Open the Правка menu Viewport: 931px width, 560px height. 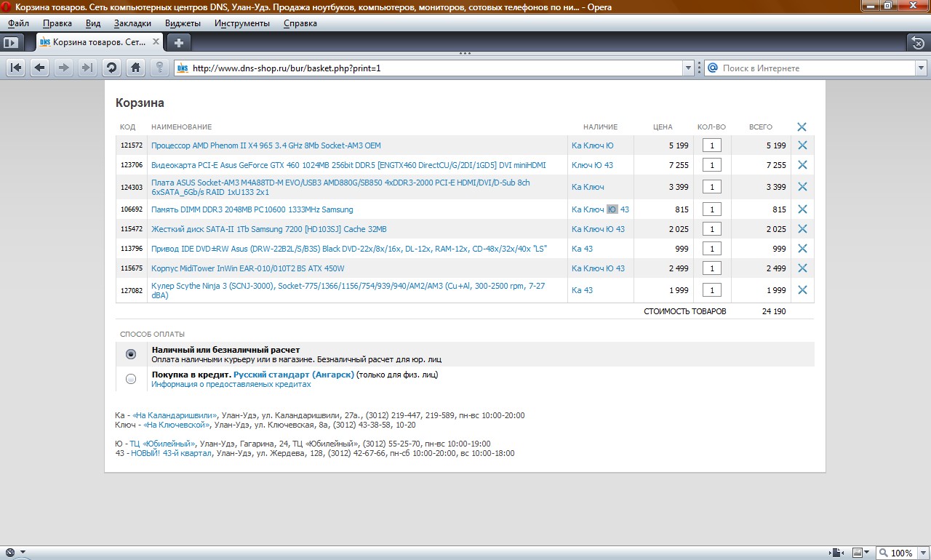[x=57, y=23]
